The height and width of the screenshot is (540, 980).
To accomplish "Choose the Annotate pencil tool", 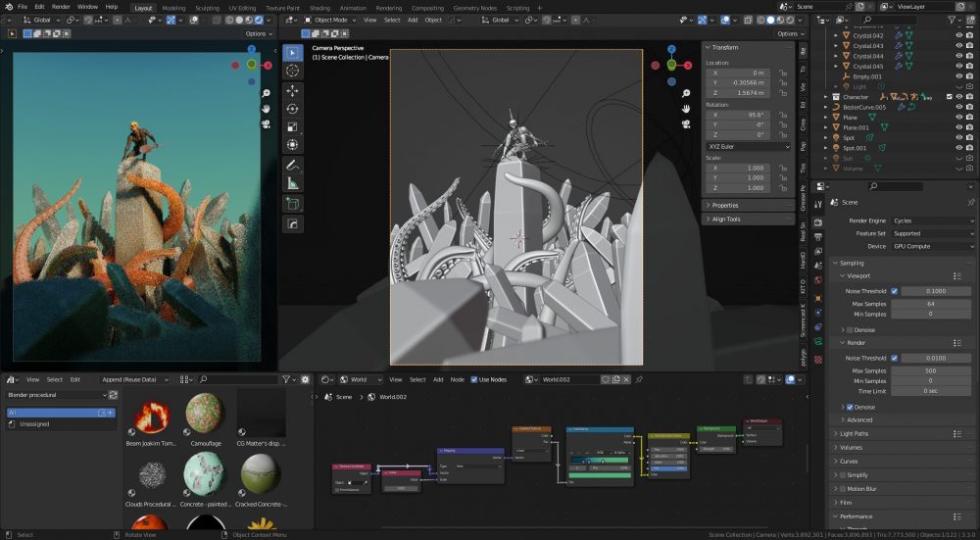I will (x=292, y=165).
